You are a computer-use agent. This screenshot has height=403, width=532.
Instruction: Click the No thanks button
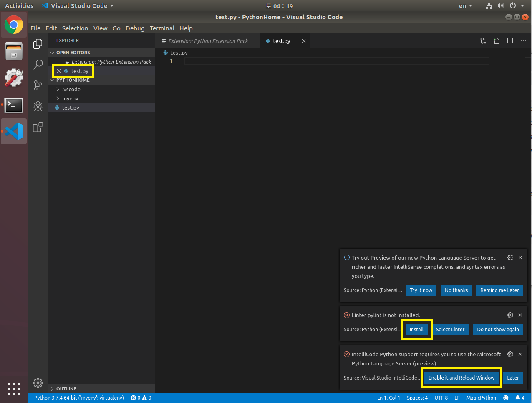[x=456, y=290]
